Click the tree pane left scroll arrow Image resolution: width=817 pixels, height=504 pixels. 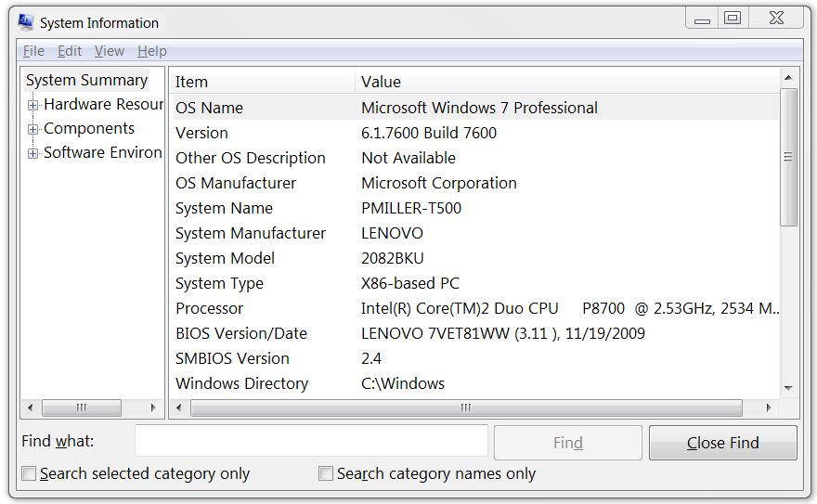click(x=30, y=407)
